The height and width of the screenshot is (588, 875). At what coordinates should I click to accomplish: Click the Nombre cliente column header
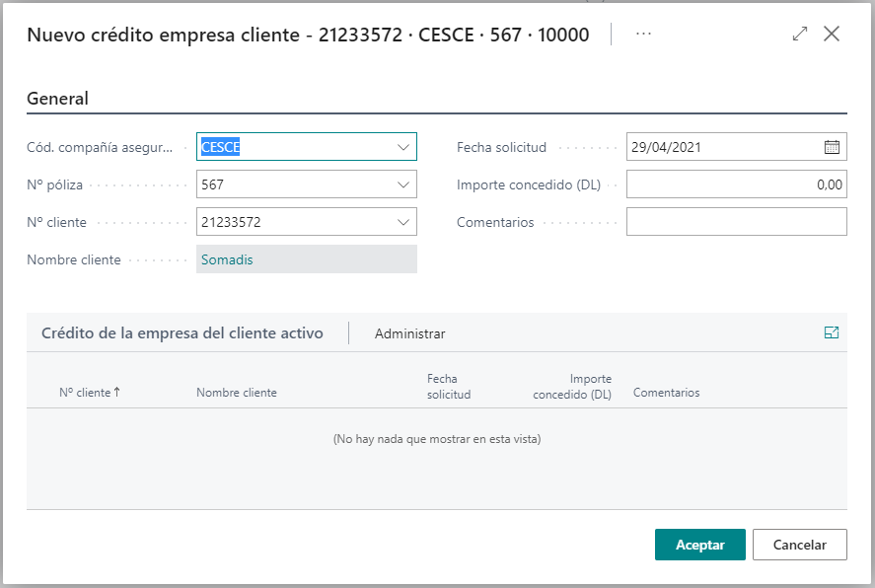click(x=237, y=393)
